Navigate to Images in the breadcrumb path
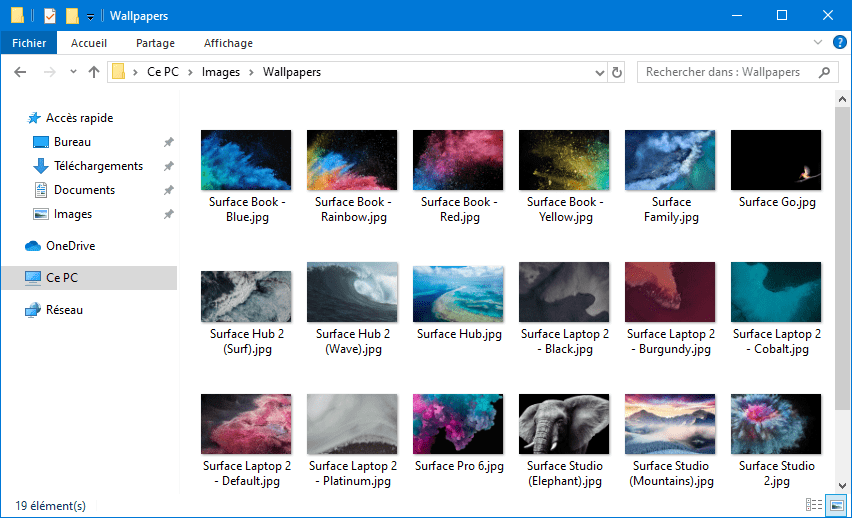The image size is (852, 518). (x=221, y=72)
